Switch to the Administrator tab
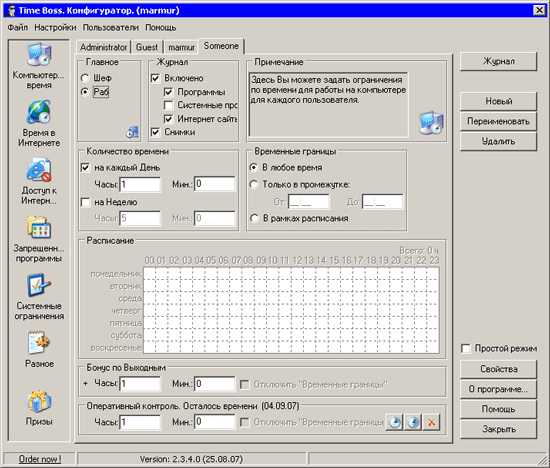 tap(103, 47)
